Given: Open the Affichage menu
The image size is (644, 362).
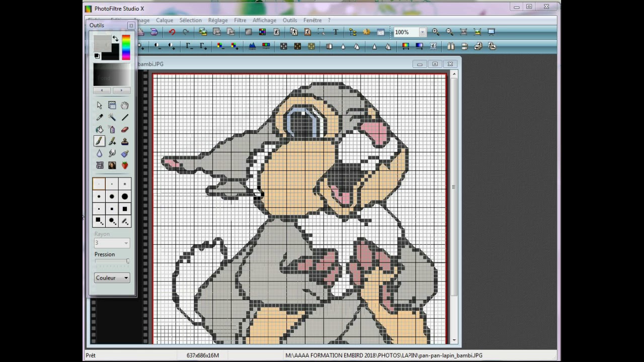Looking at the screenshot, I should tap(264, 20).
